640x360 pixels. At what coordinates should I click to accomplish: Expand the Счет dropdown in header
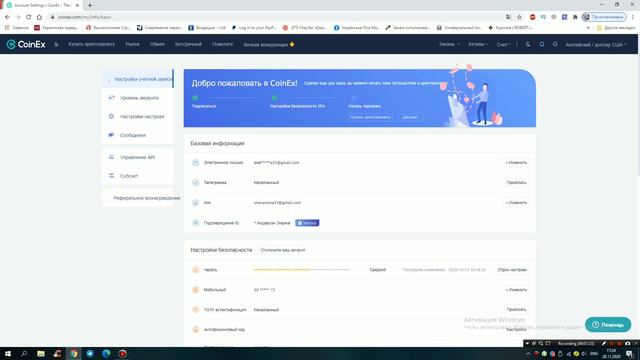coord(504,44)
